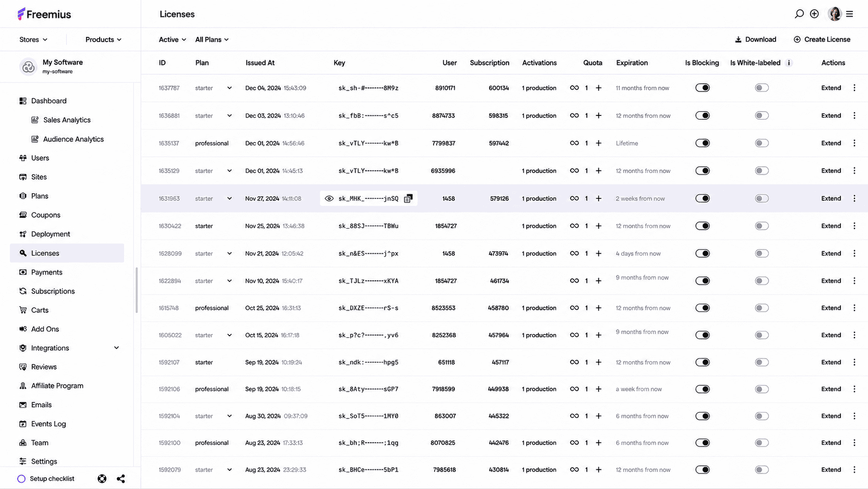
Task: Open the search magnifier in the header
Action: [x=799, y=14]
